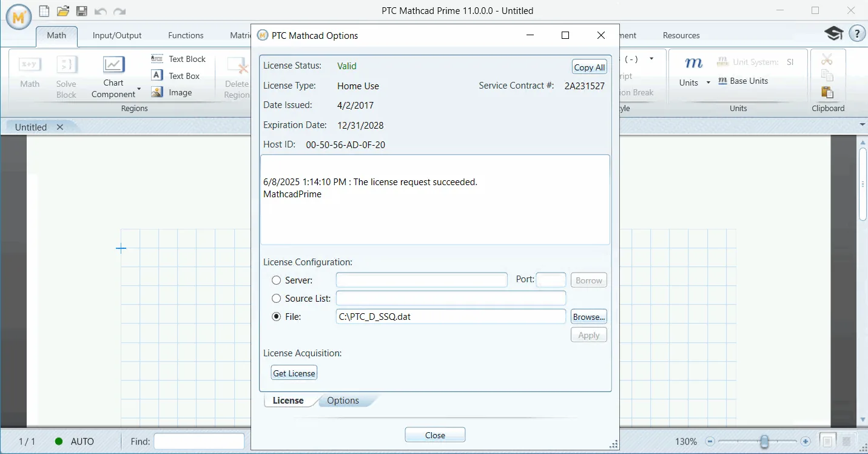
Task: Click the Redo arrow in the title bar
Action: pos(119,11)
